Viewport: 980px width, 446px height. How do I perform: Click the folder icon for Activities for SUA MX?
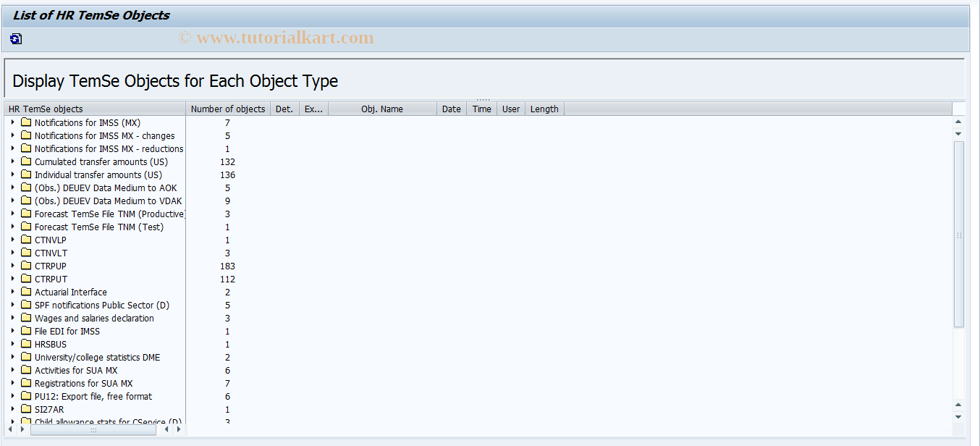coord(25,370)
